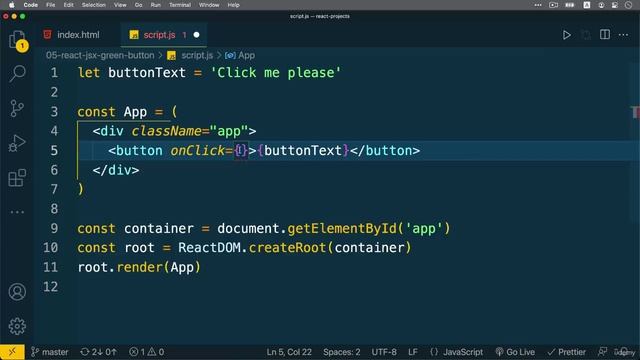Open the Extensions view
This screenshot has width=640, height=360.
17,178
